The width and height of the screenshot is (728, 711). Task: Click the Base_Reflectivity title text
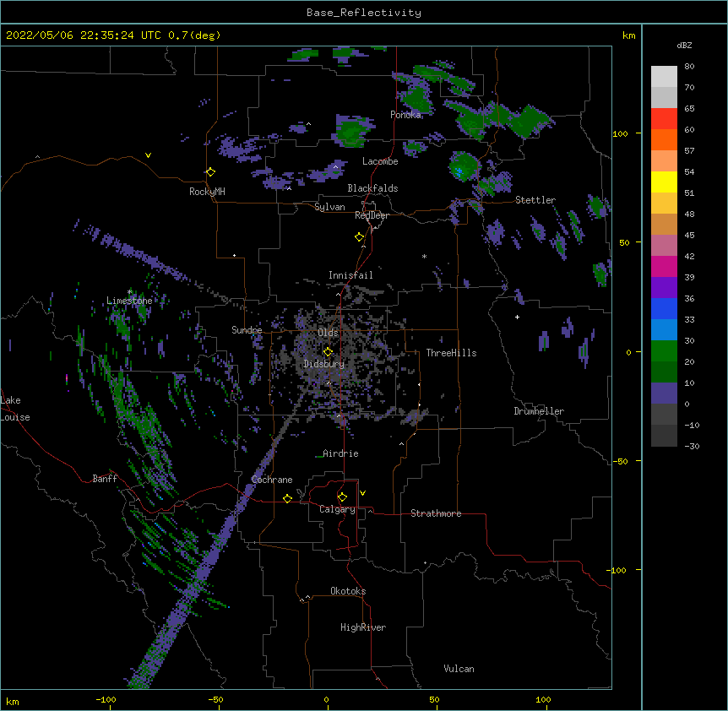364,13
